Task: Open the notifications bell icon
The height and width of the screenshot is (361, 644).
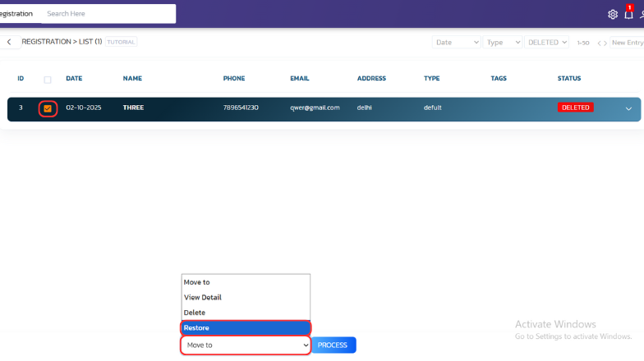Action: click(628, 14)
